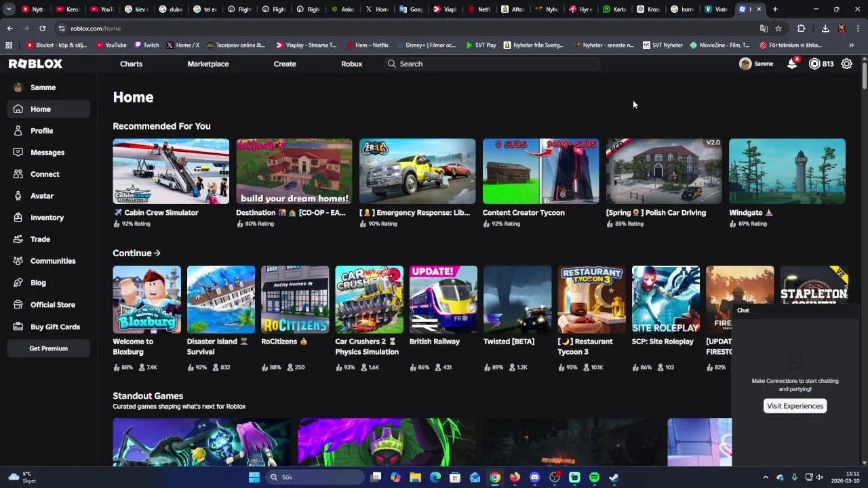This screenshot has width=868, height=488.
Task: Open the Connect icon in sidebar
Action: (x=18, y=174)
